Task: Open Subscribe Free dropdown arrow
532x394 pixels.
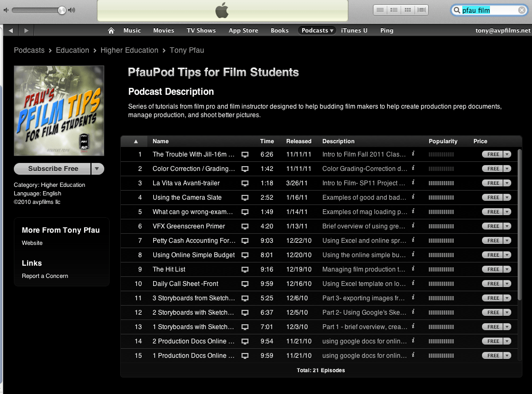Action: pyautogui.click(x=97, y=168)
